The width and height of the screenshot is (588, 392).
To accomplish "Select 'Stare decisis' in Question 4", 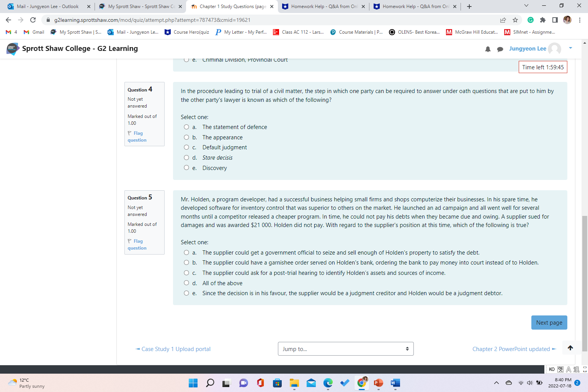I will [x=186, y=157].
